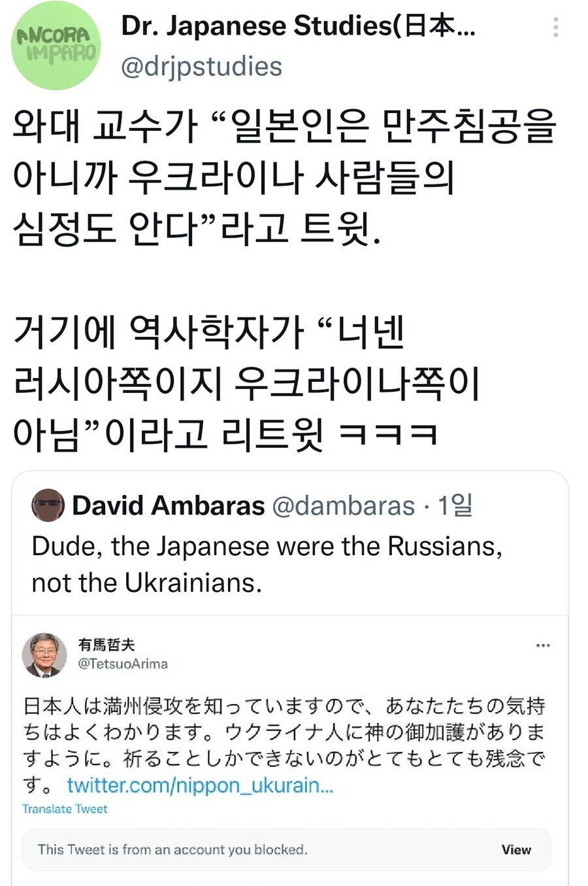Open tweet options three-dot menu at top

[x=555, y=27]
